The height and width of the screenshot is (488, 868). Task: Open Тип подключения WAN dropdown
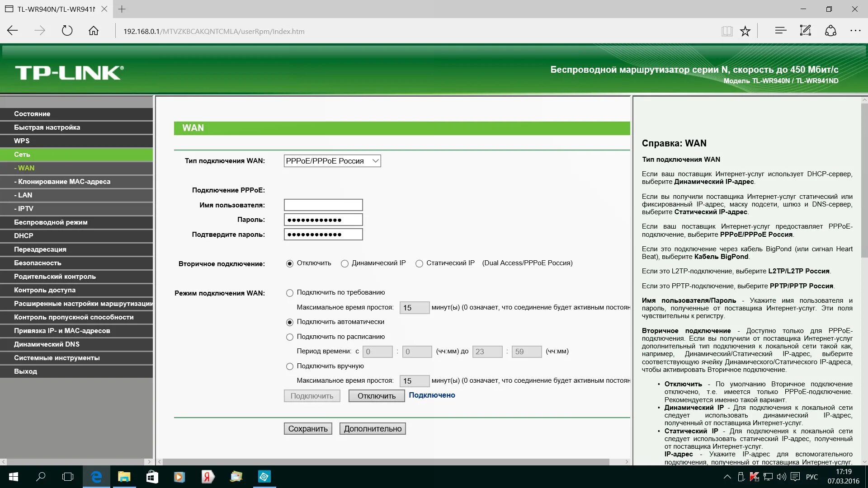pos(332,161)
